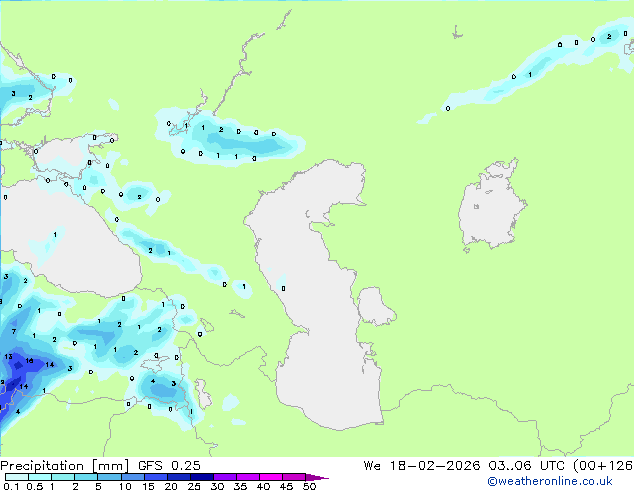Click the 'Precipitation [mm]' title text

[65, 466]
